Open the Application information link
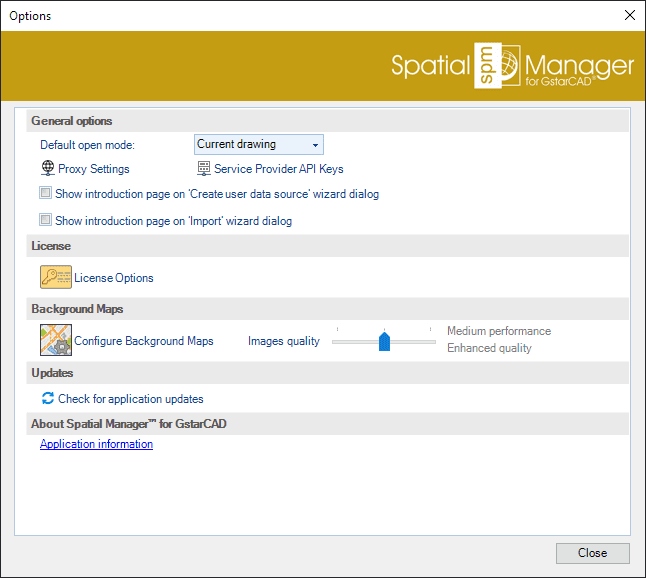 coord(96,444)
